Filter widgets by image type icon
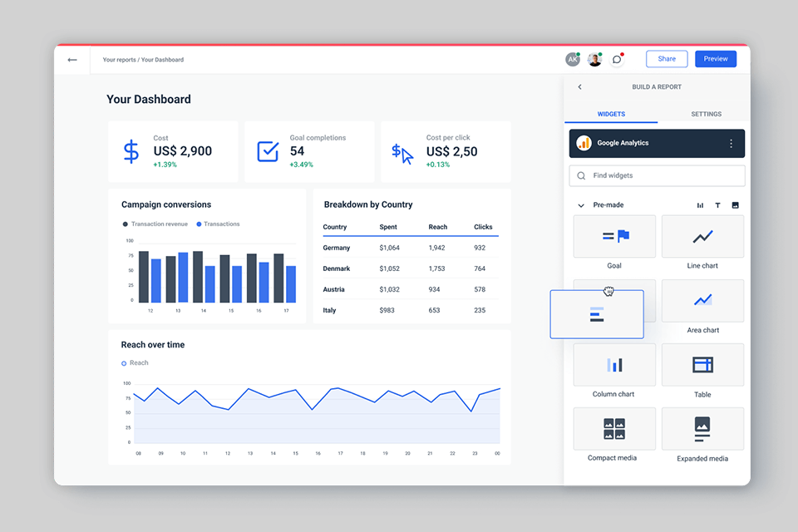 point(735,205)
